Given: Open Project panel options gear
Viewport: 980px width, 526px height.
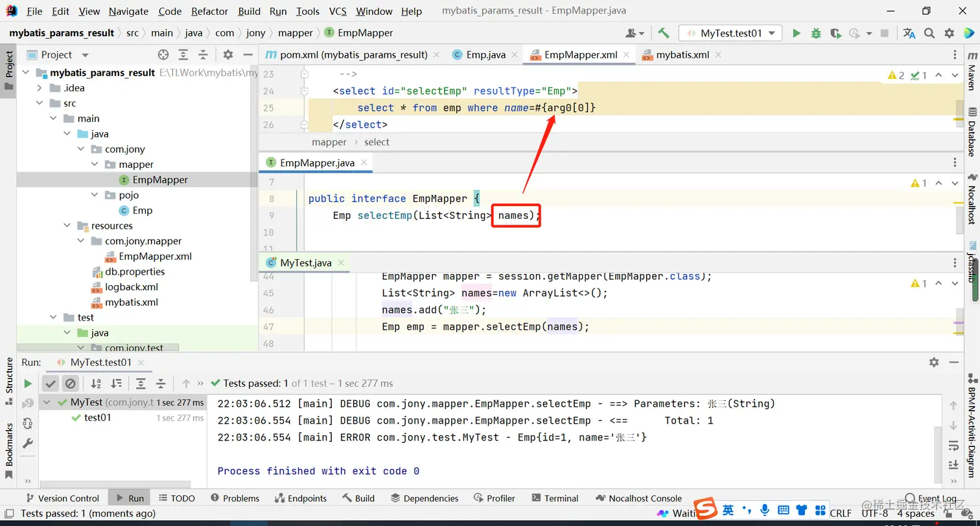Looking at the screenshot, I should [x=228, y=55].
